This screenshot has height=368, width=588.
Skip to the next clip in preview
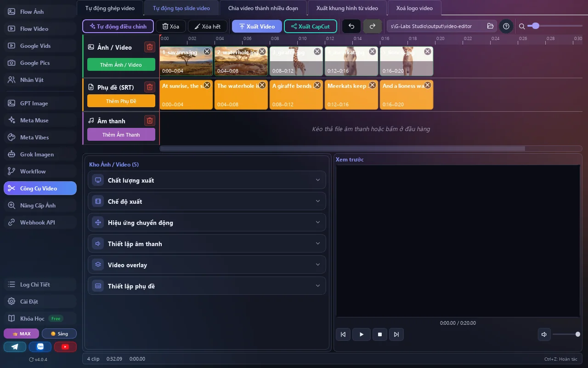pyautogui.click(x=396, y=334)
